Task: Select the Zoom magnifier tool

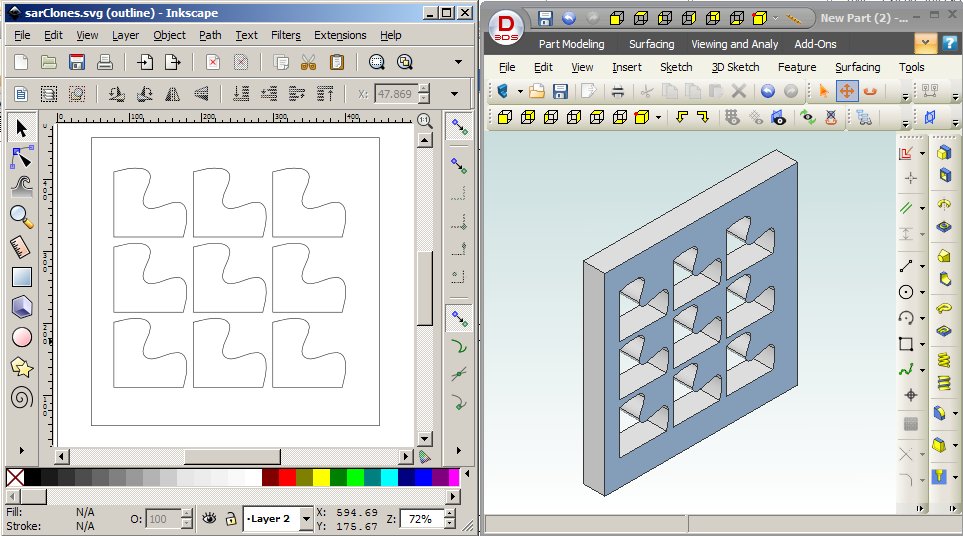Action: click(21, 216)
